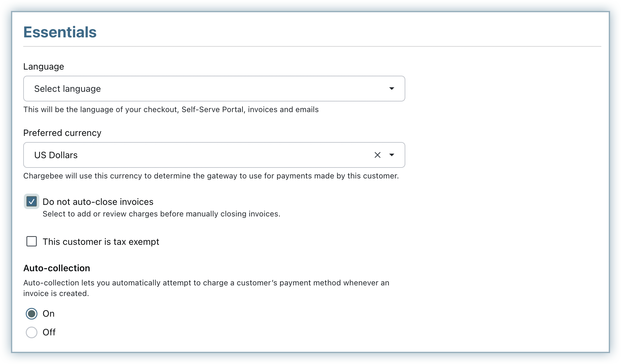The width and height of the screenshot is (621, 364).
Task: Click the language helper text about checkout
Action: (171, 110)
